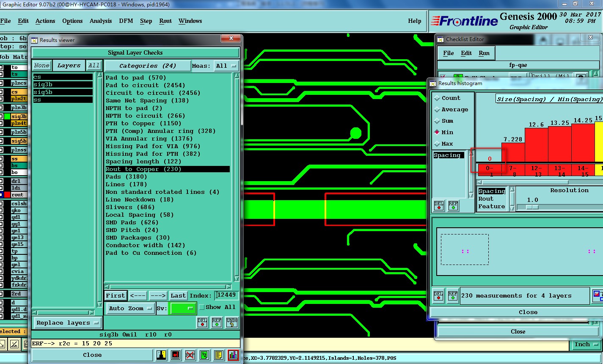The image size is (603, 364).
Task: Click the Close button in Results histogram
Action: point(528,312)
